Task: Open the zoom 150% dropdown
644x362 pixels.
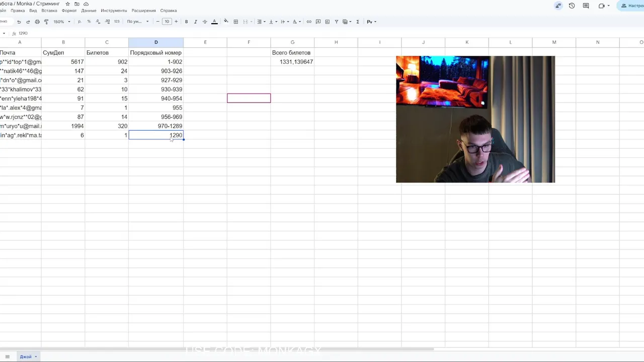Action: click(x=62, y=22)
